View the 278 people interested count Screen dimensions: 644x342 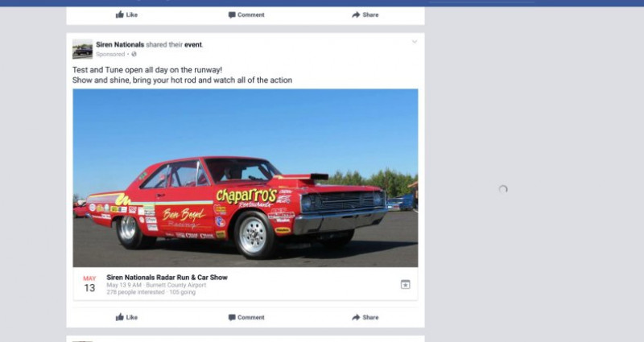click(x=135, y=292)
